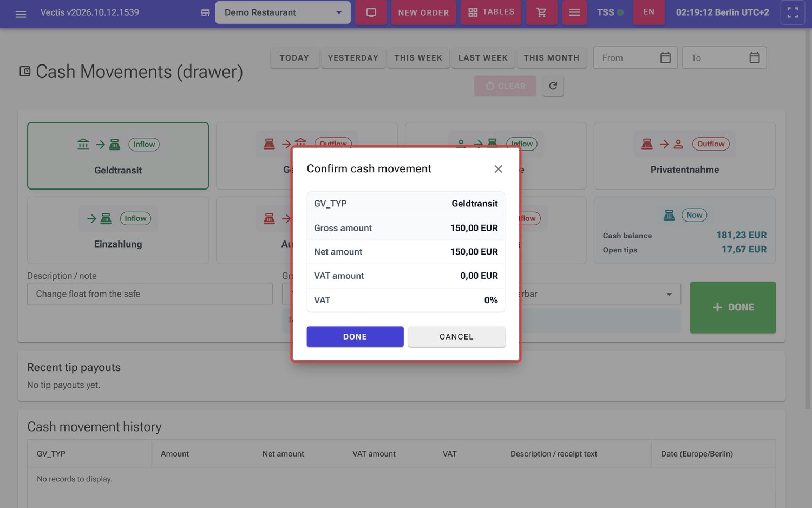Click the Gross amount 150,00 EUR value
The width and height of the screenshot is (812, 508).
(474, 228)
